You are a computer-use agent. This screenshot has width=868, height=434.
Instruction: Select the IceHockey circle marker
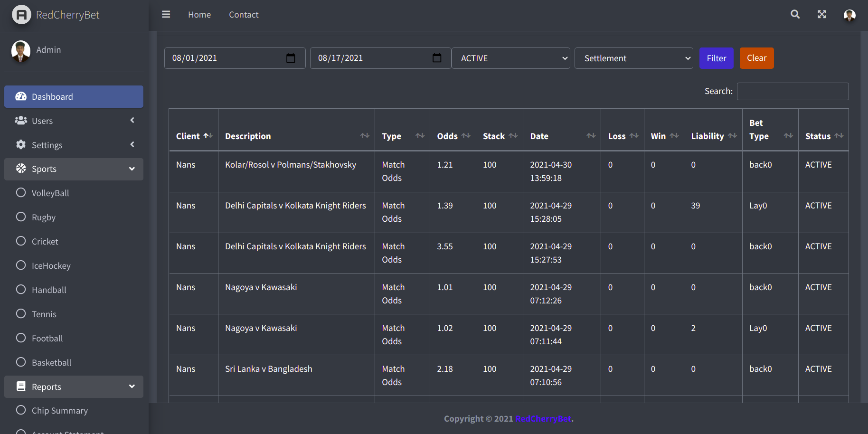[x=21, y=265]
